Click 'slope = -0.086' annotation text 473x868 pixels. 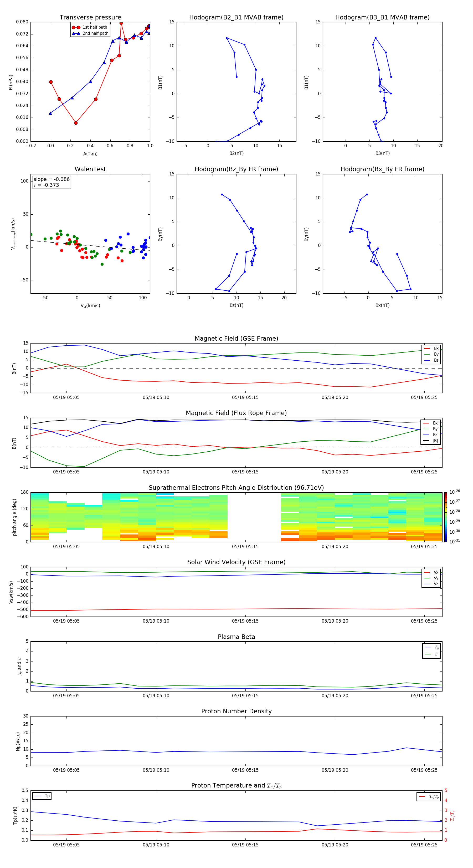pos(52,179)
